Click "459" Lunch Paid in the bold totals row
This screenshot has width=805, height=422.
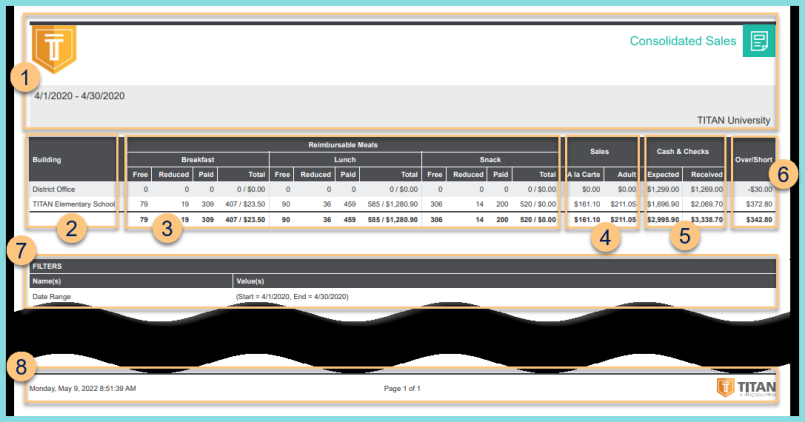pyautogui.click(x=350, y=220)
